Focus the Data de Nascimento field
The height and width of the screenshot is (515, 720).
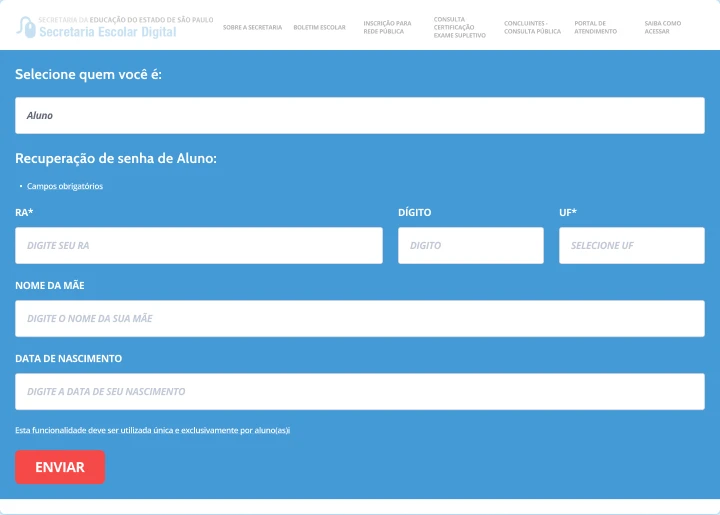pos(360,392)
